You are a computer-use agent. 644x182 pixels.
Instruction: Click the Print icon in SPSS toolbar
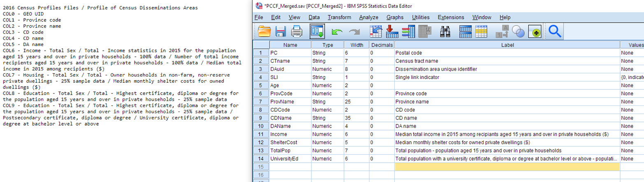[x=297, y=31]
